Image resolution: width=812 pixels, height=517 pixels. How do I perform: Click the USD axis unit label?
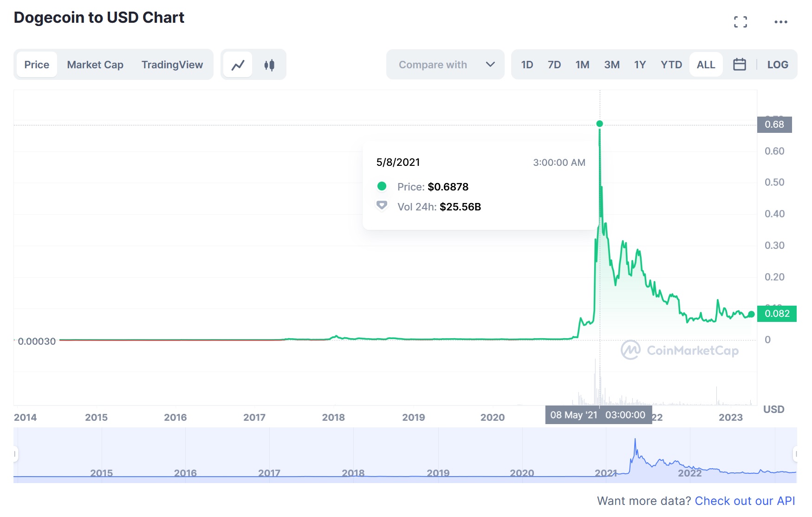coord(773,409)
